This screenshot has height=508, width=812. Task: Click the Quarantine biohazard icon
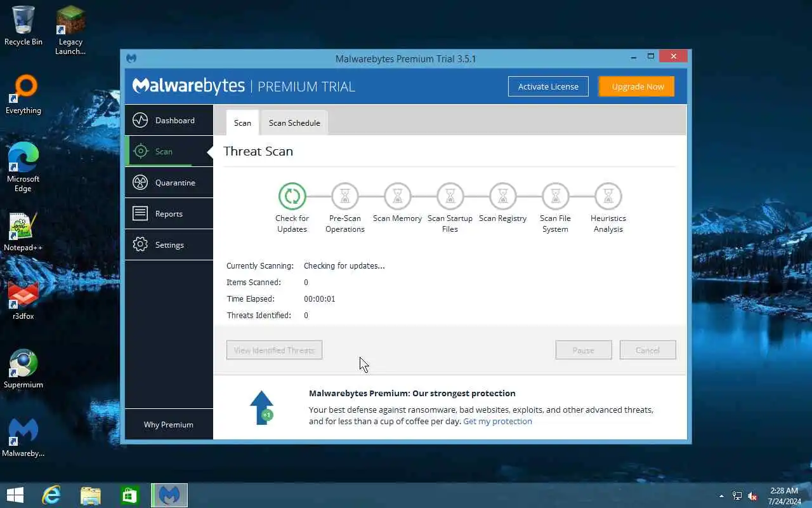tap(140, 182)
